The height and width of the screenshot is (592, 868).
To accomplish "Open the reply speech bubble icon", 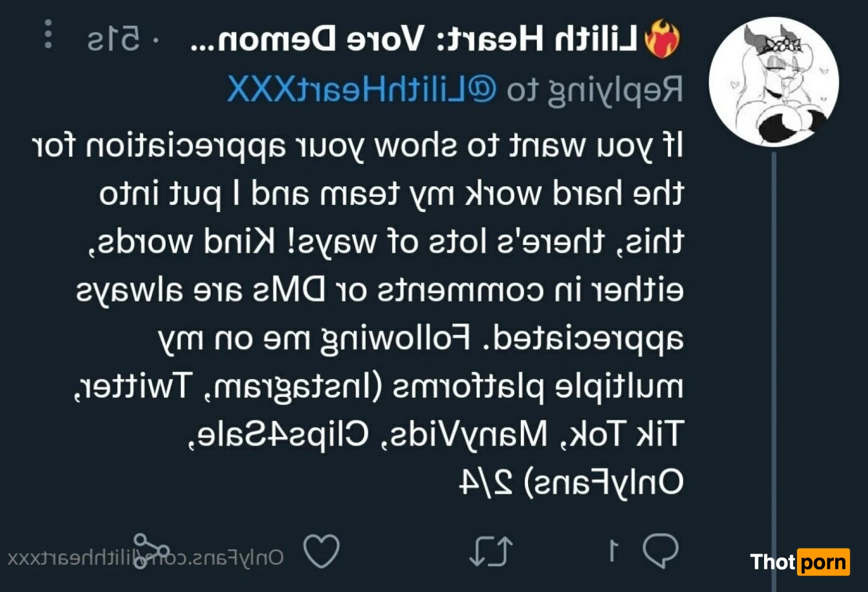I will tap(661, 550).
